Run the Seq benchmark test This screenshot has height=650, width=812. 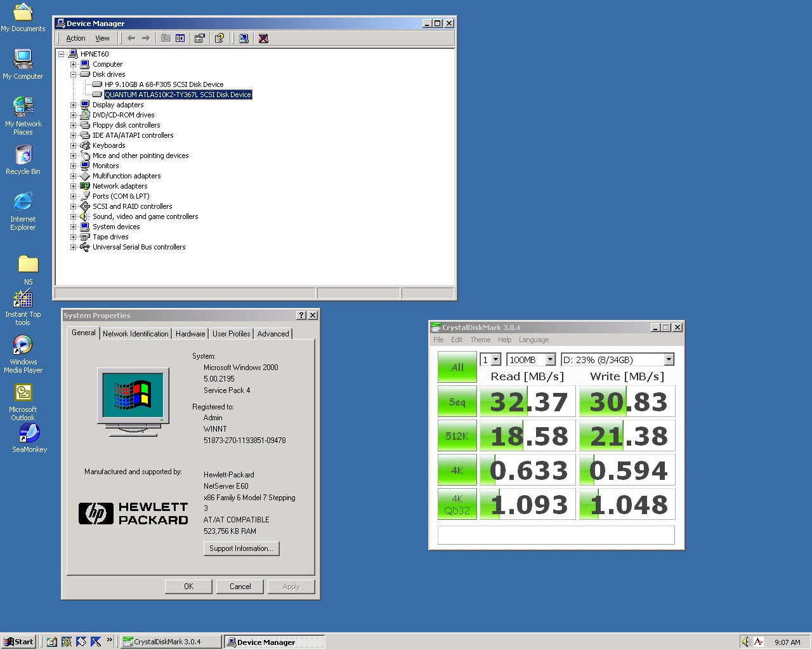click(457, 402)
